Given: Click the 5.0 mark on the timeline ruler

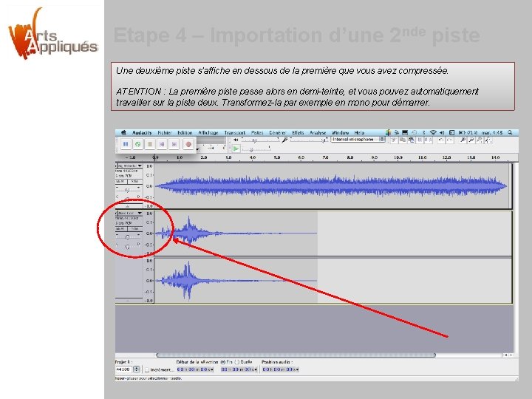Looking at the screenshot, I should point(276,158).
